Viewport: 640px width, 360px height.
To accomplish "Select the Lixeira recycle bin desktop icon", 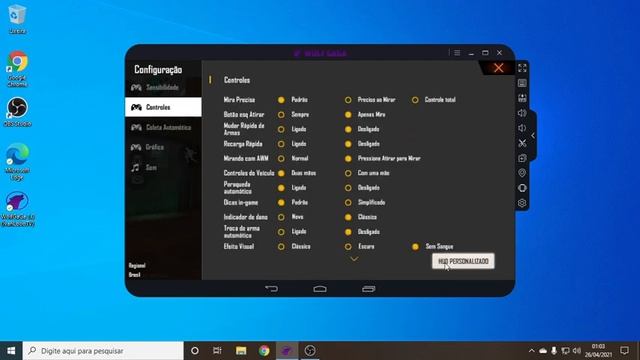I will click(17, 19).
